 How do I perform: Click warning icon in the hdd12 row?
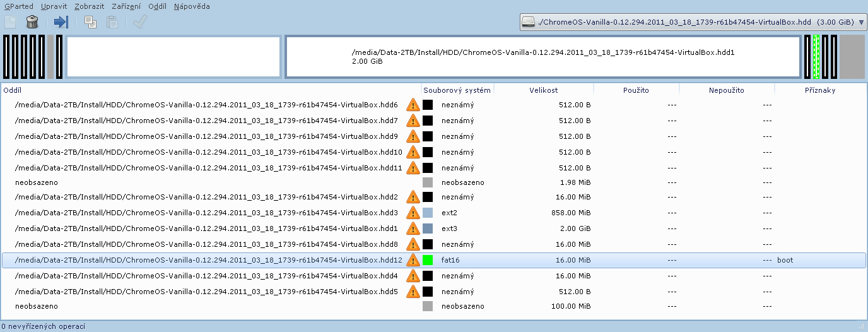413,260
